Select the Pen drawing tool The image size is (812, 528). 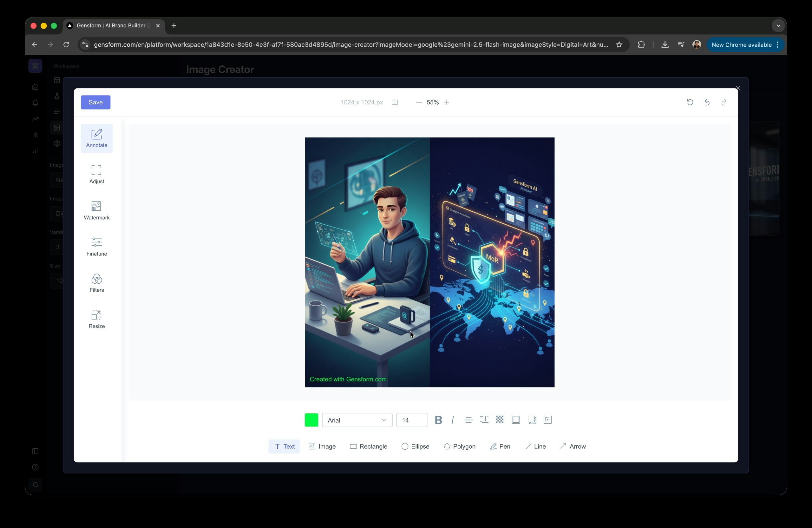[x=500, y=446]
